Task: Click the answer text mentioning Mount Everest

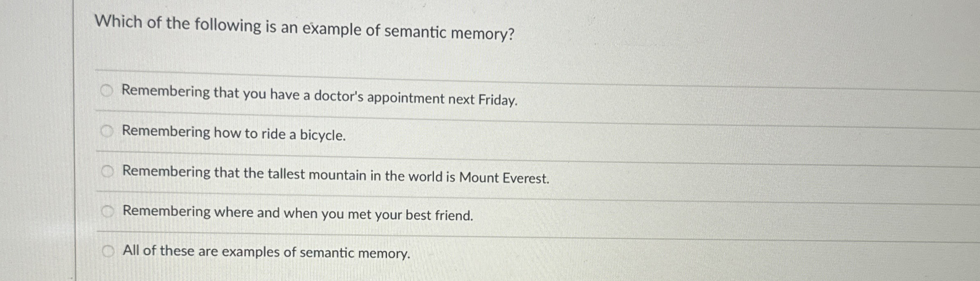Action: click(x=335, y=176)
